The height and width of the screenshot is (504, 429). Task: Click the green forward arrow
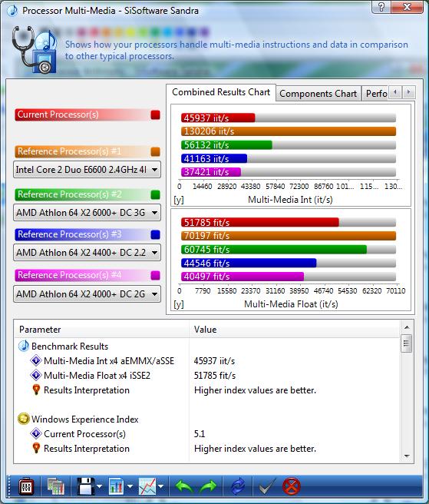coord(208,486)
